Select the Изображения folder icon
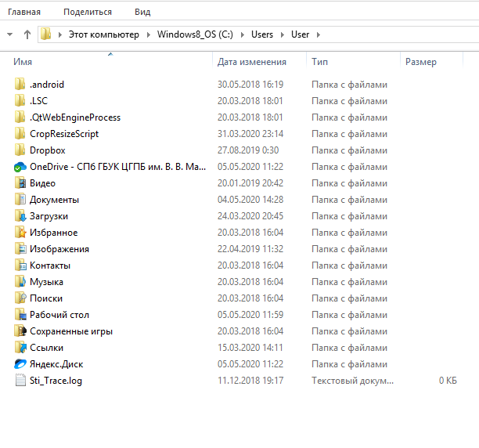This screenshot has height=448, width=479. point(20,249)
